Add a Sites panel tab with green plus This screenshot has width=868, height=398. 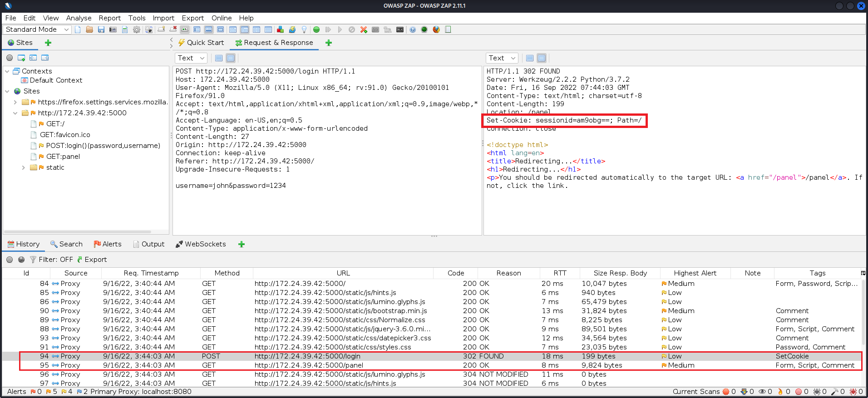(48, 43)
